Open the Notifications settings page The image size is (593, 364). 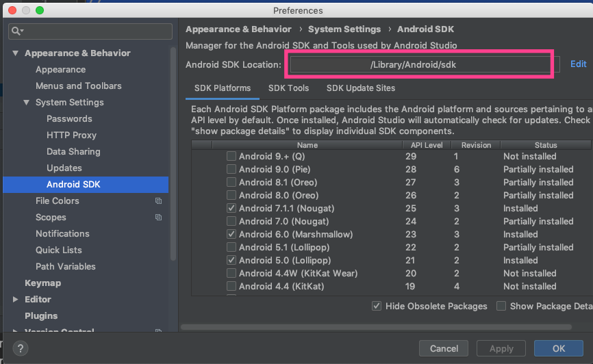coord(62,233)
